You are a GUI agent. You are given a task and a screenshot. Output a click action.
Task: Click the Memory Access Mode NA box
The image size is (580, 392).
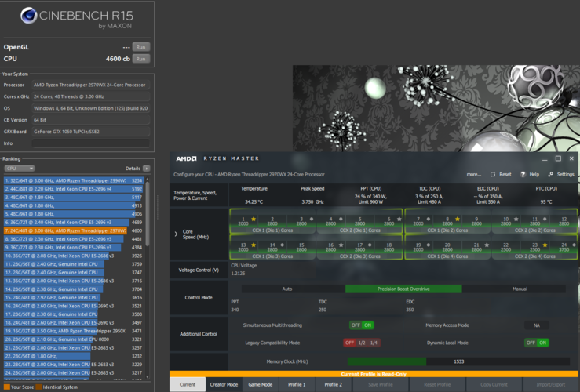536,325
